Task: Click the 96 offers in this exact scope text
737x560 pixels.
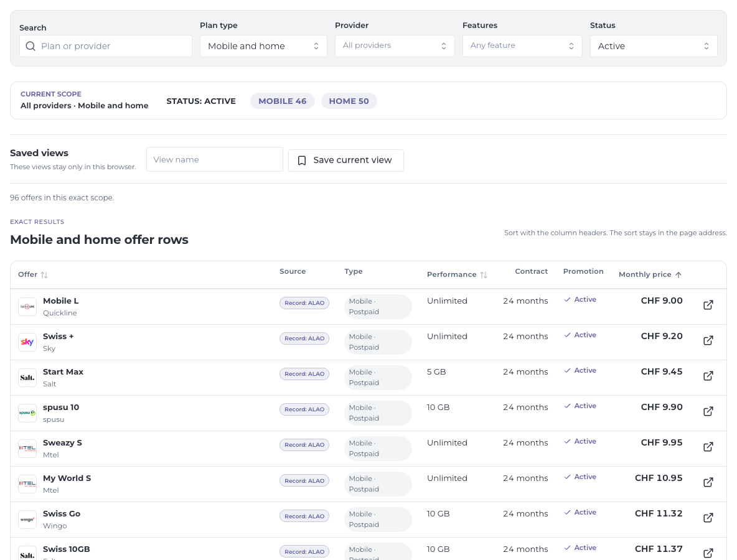Action: click(62, 198)
